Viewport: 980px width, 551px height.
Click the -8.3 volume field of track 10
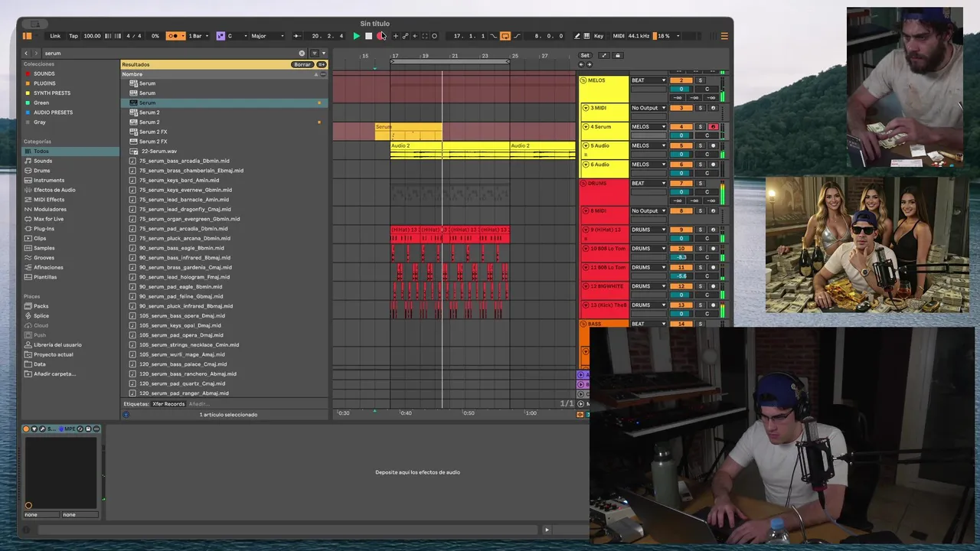point(681,257)
